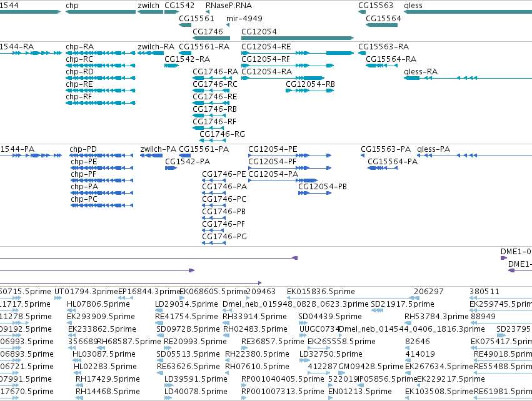Select the qless-PA protein label
The width and height of the screenshot is (532, 401).
pyautogui.click(x=434, y=149)
